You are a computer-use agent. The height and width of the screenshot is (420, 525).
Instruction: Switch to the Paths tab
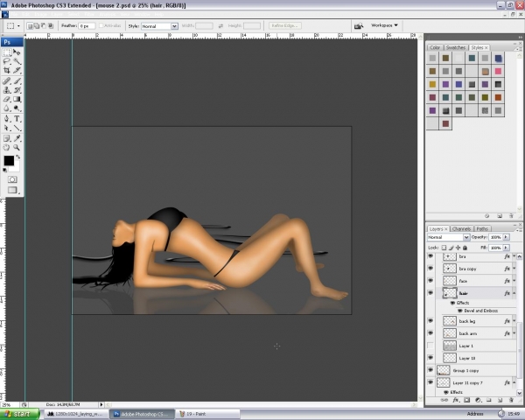482,228
